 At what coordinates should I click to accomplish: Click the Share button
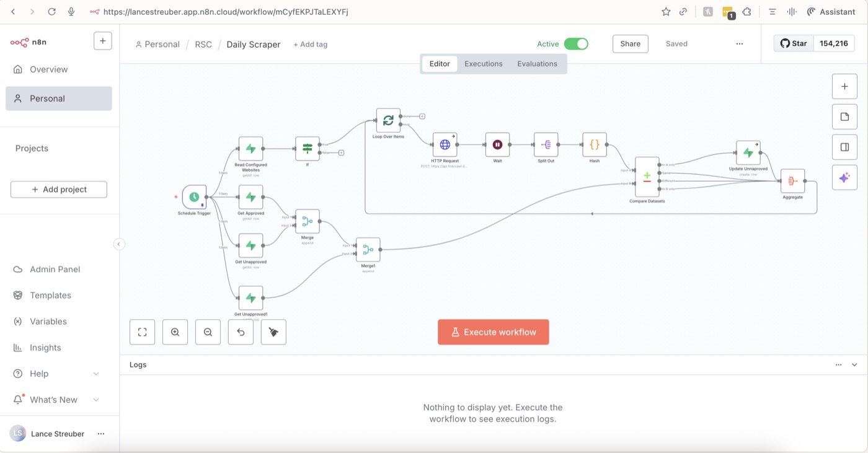point(630,44)
